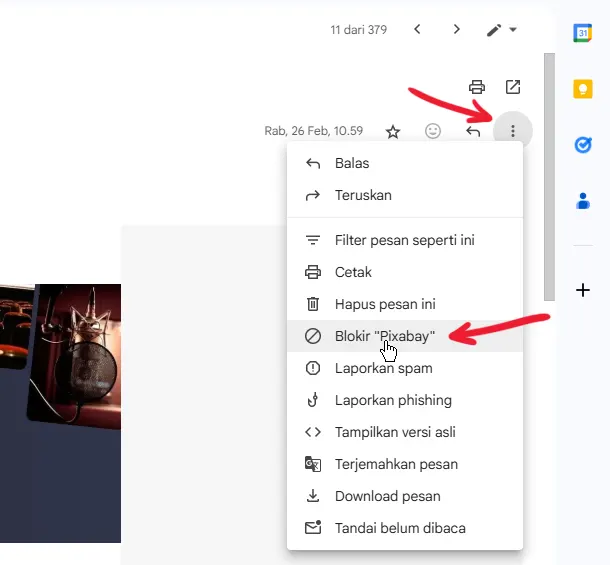Select Cetak in the menu

point(405,272)
